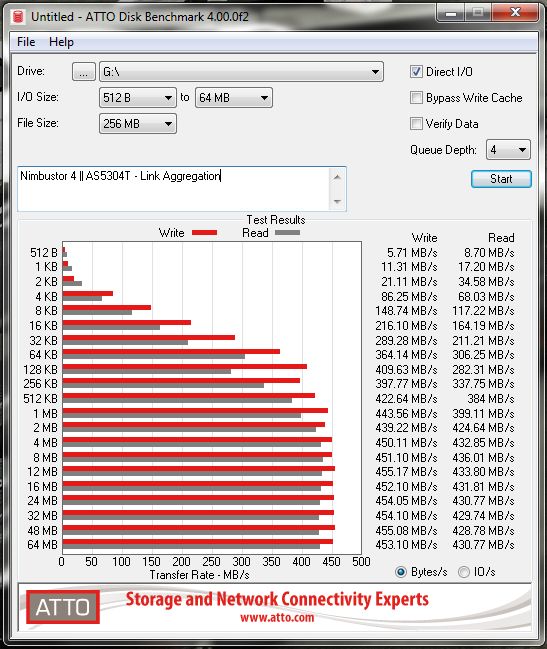The height and width of the screenshot is (649, 547).
Task: Click the write value 455.17 MB/s
Action: click(406, 471)
